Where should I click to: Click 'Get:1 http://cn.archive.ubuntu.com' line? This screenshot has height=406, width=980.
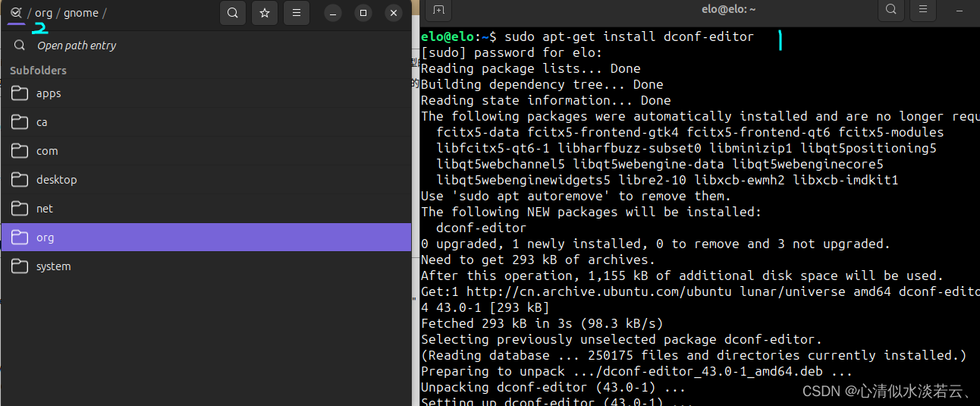coord(700,291)
